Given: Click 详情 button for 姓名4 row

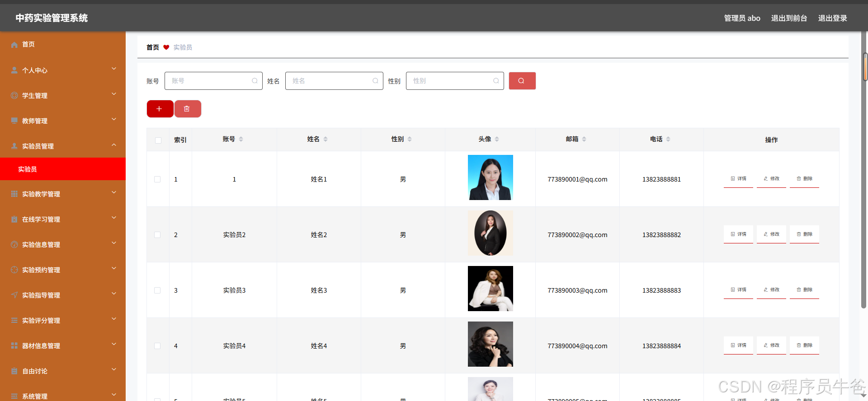Looking at the screenshot, I should coord(738,345).
